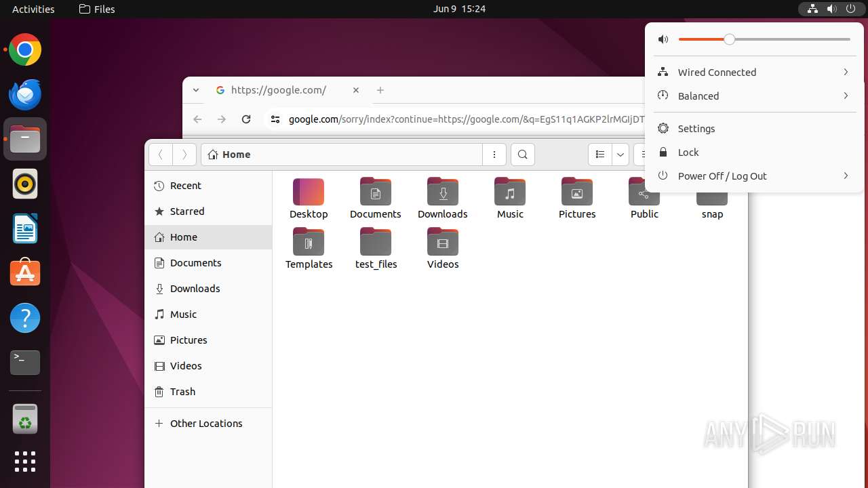
Task: Launch Terminal from the dock
Action: (x=25, y=363)
